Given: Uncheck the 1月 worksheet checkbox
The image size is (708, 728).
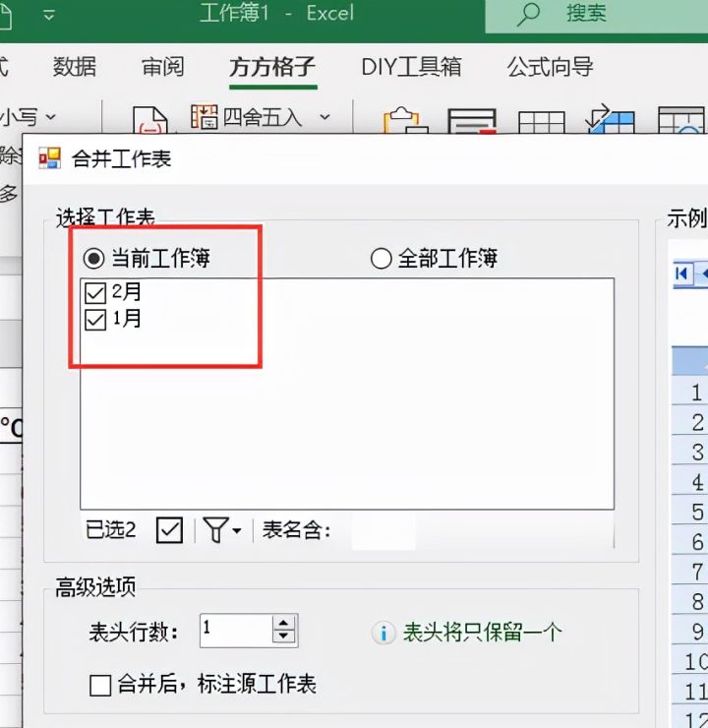Looking at the screenshot, I should click(x=95, y=320).
